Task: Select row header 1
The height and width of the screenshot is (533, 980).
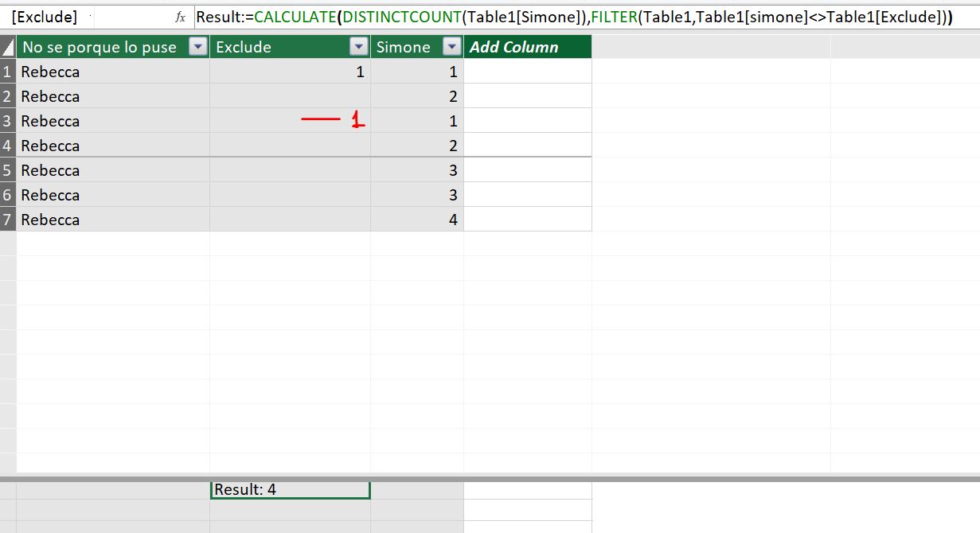Action: pyautogui.click(x=8, y=72)
